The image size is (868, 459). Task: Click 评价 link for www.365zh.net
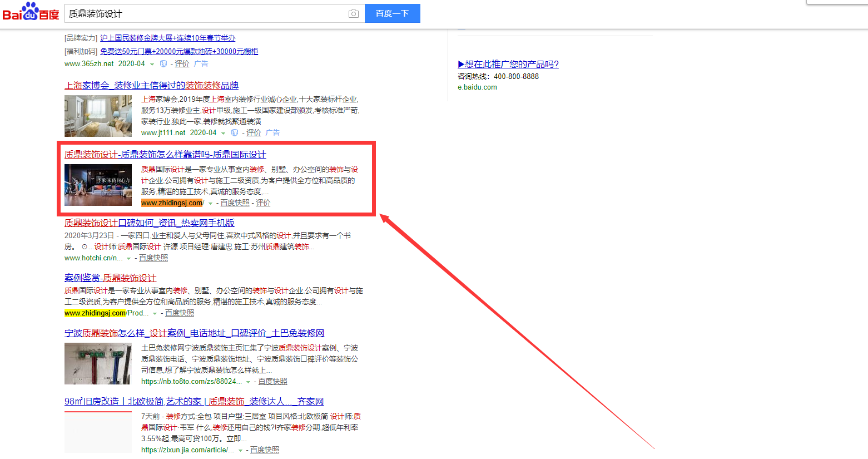[182, 64]
